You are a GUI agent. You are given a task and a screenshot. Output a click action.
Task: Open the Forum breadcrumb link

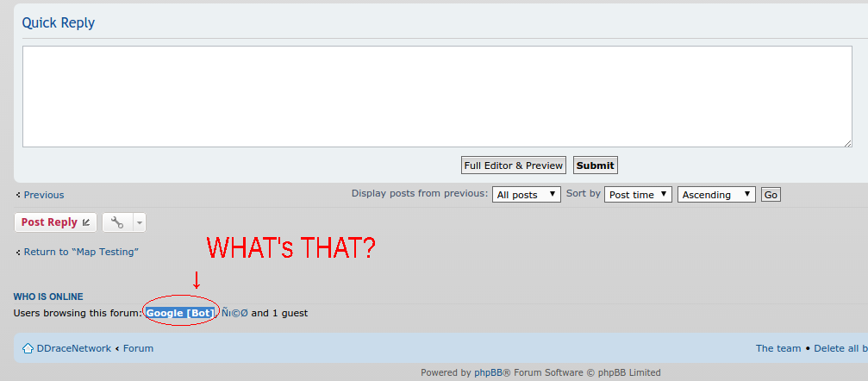[139, 348]
